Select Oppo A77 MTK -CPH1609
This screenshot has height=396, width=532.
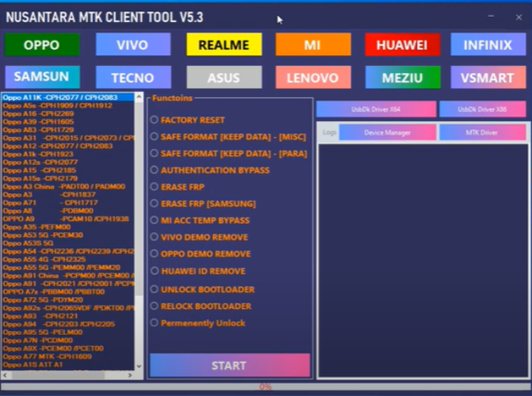click(68, 356)
